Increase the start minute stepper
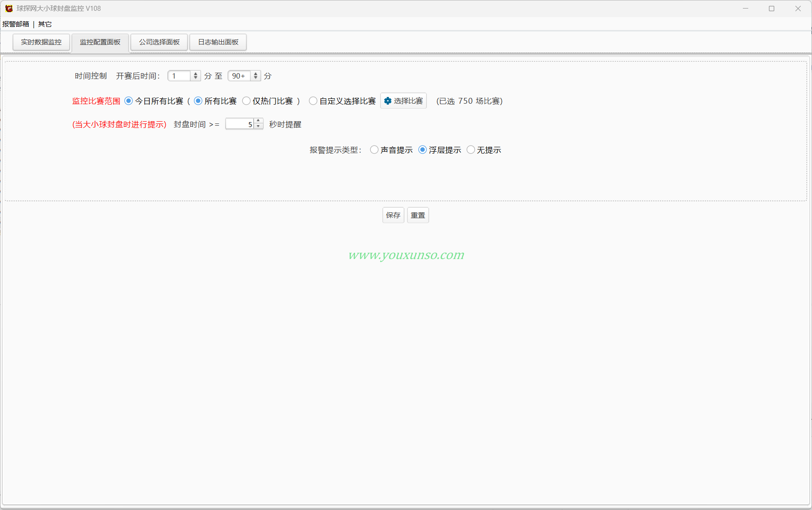 [196, 74]
